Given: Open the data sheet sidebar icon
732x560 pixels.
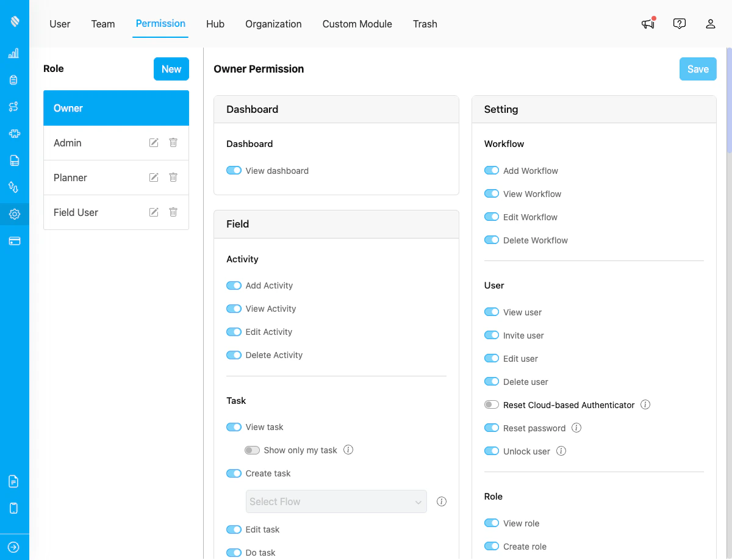Looking at the screenshot, I should 15,160.
